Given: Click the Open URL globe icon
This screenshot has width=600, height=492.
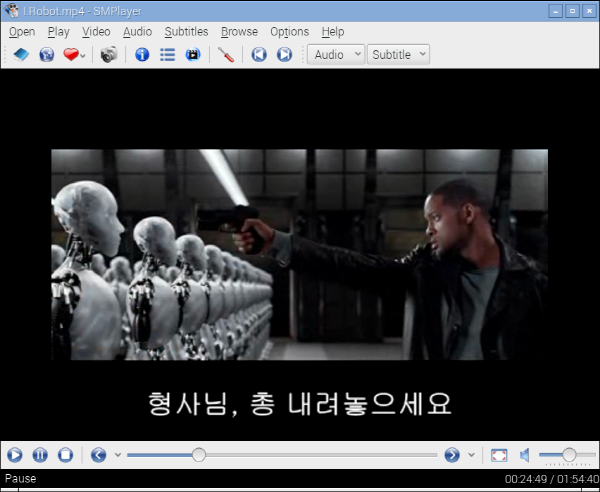Looking at the screenshot, I should pos(47,54).
